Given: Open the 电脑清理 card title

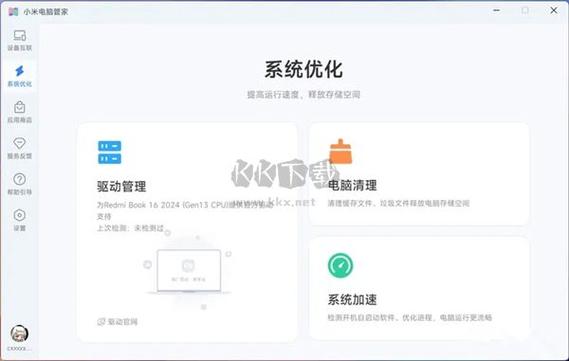Looking at the screenshot, I should click(x=352, y=185).
